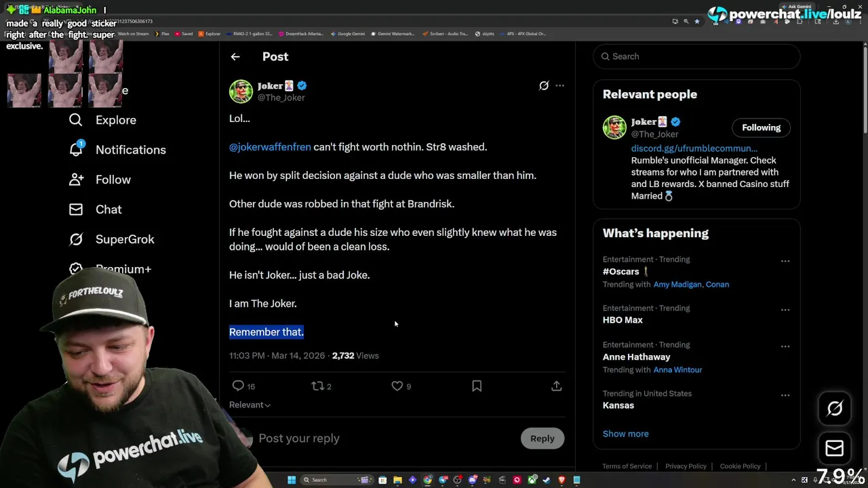Open the Terms of Service link
This screenshot has height=488, width=868.
click(x=627, y=466)
